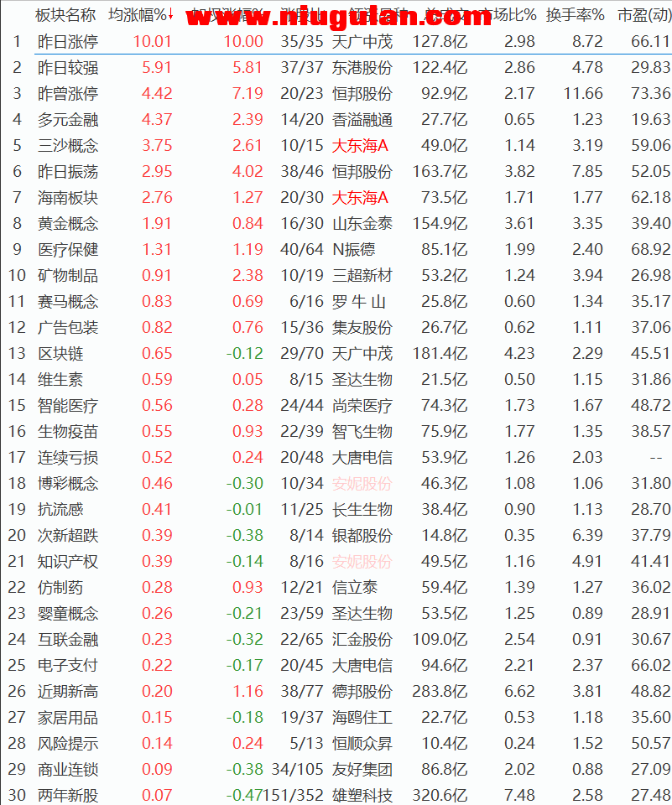Select the 仿制药 sector

click(60, 587)
